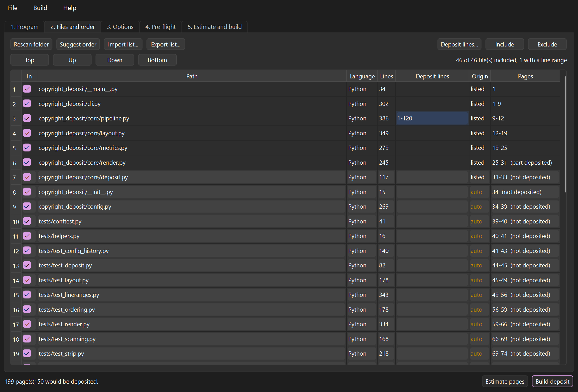Screen dimensions: 578x392
Task: Click the In column header
Action: [x=29, y=76]
